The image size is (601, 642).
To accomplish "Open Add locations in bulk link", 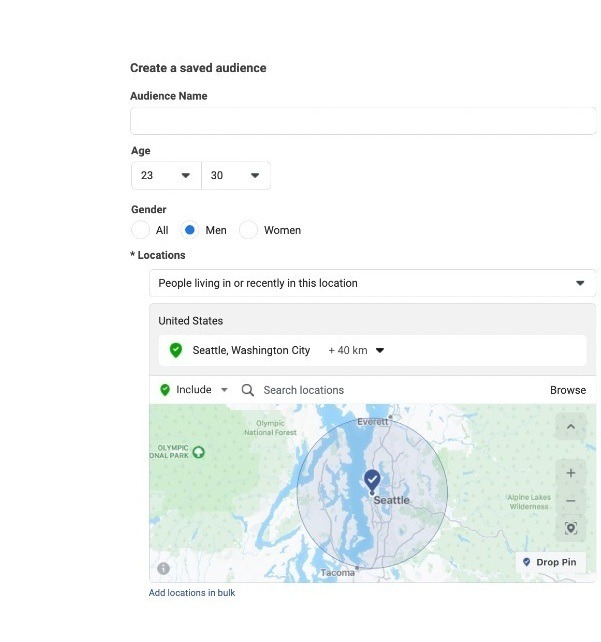I will tap(192, 593).
